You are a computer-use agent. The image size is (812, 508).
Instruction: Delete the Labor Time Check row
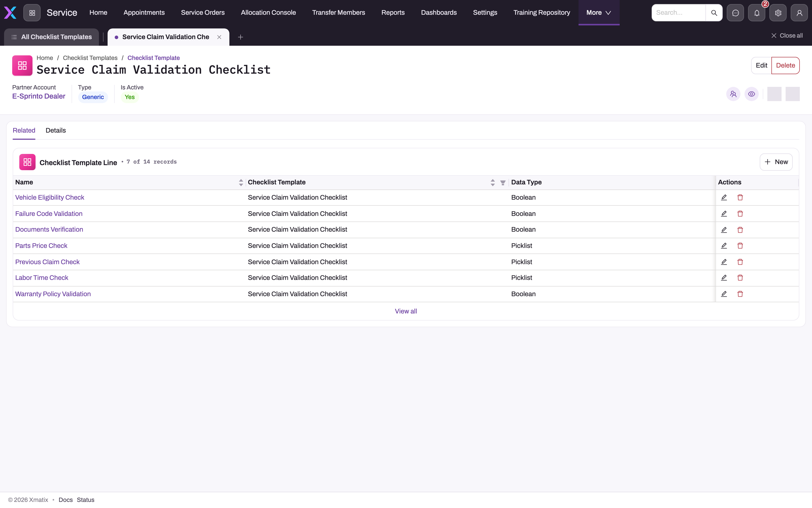coord(740,278)
